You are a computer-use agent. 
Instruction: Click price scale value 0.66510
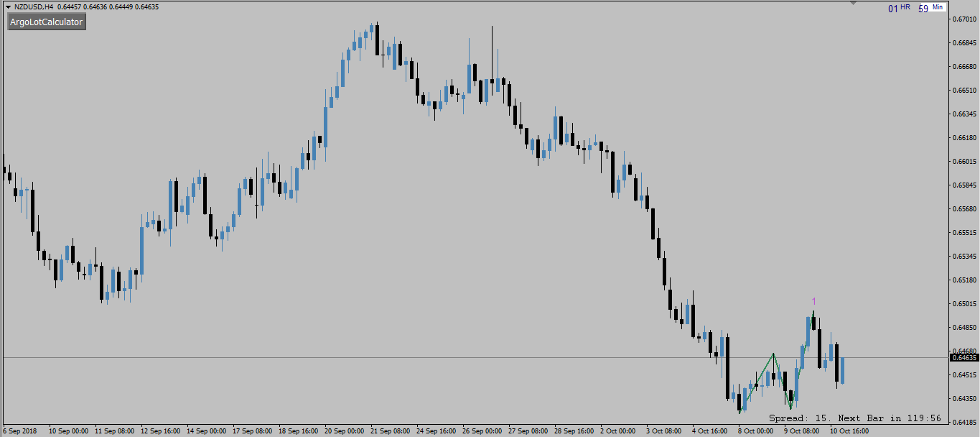pyautogui.click(x=964, y=91)
